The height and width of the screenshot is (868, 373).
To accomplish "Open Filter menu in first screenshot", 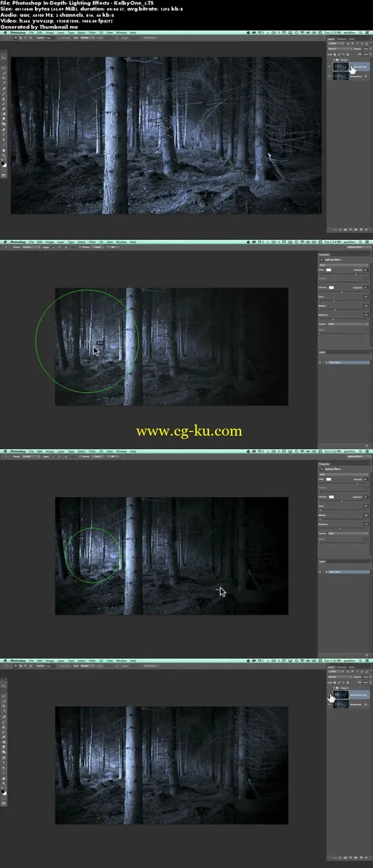I will [x=93, y=33].
